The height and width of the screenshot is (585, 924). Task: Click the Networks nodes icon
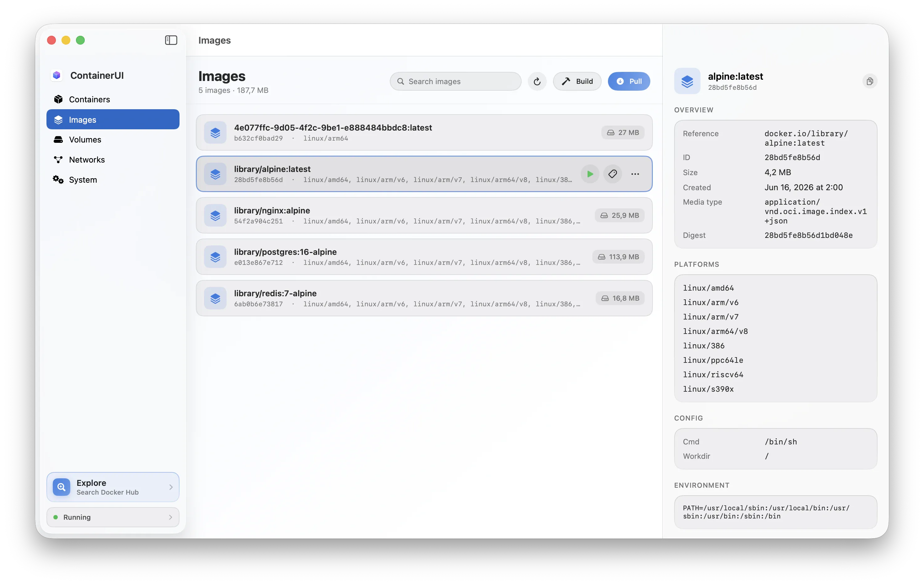[x=58, y=159]
